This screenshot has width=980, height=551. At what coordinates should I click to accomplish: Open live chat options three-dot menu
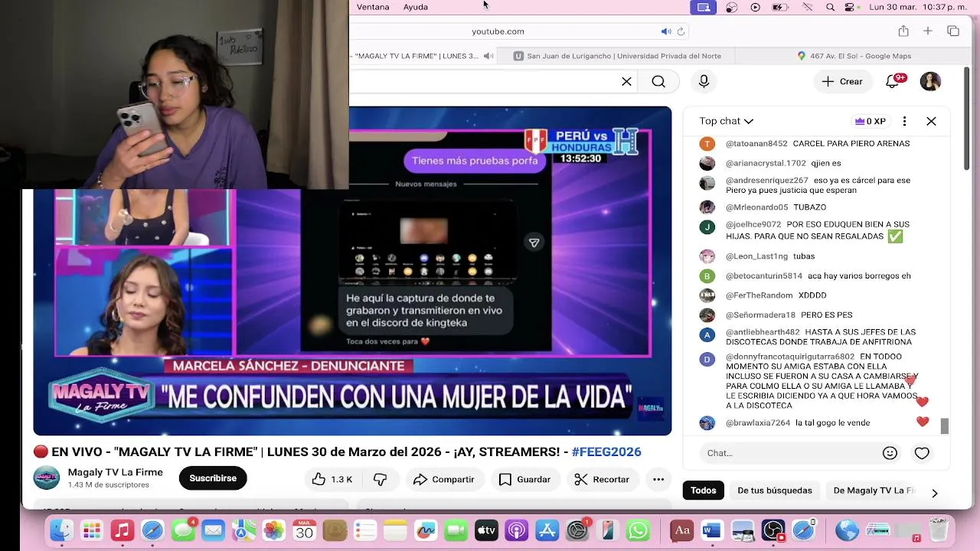904,121
